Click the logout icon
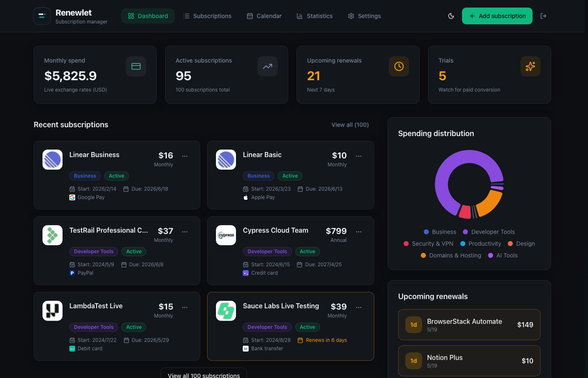The width and height of the screenshot is (588, 378). 543,16
